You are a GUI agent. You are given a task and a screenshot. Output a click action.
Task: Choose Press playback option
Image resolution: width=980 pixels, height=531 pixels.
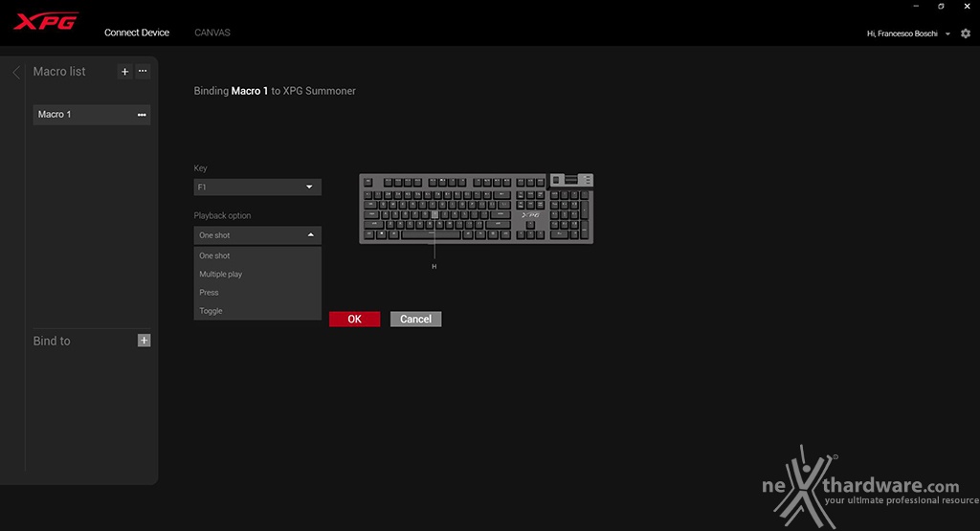point(257,293)
